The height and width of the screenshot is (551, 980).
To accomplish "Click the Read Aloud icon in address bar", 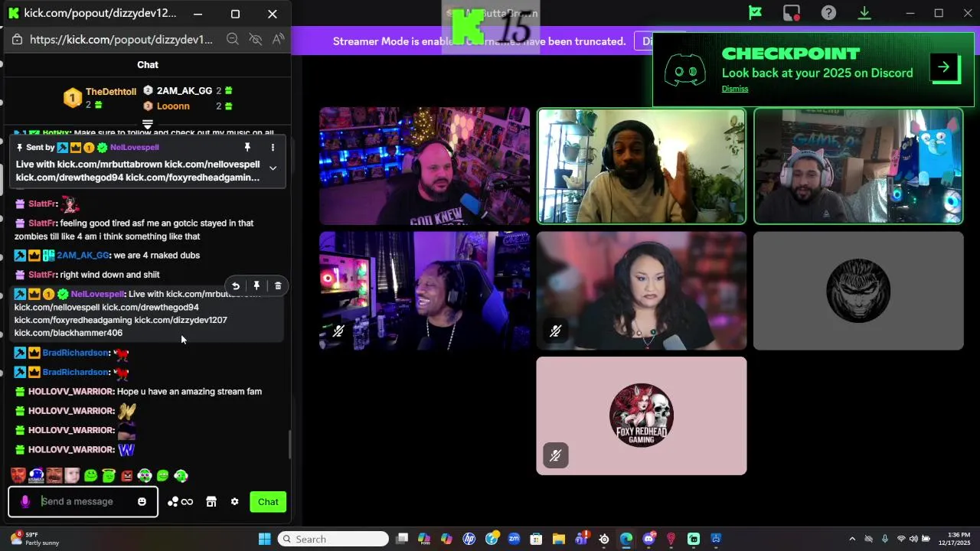I will (278, 39).
